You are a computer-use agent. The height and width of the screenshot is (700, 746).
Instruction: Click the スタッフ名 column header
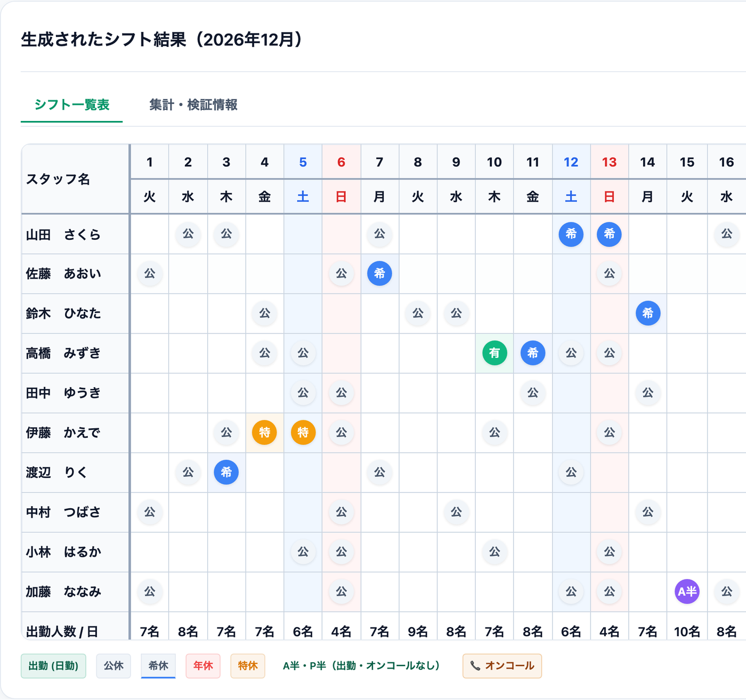pyautogui.click(x=75, y=179)
